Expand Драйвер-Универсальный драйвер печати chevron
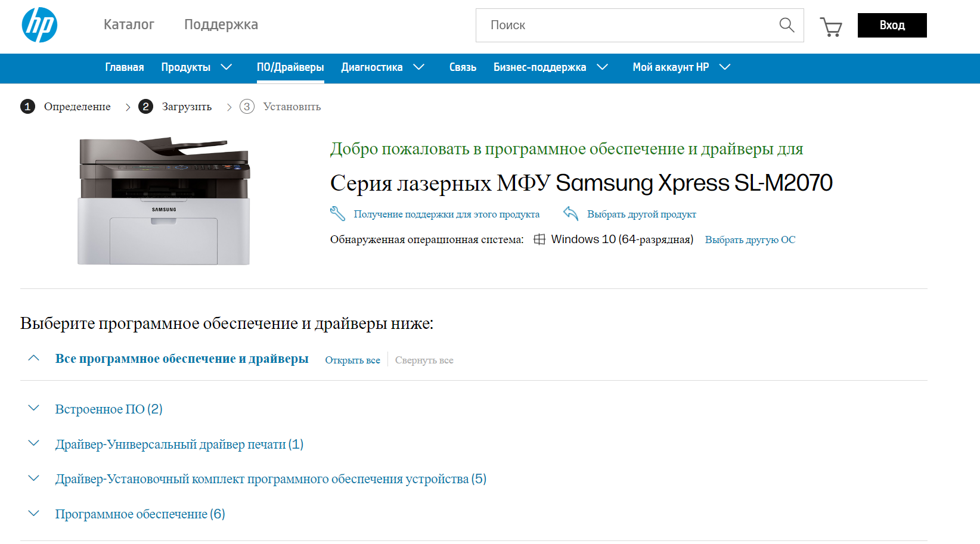This screenshot has width=980, height=544. pos(34,443)
